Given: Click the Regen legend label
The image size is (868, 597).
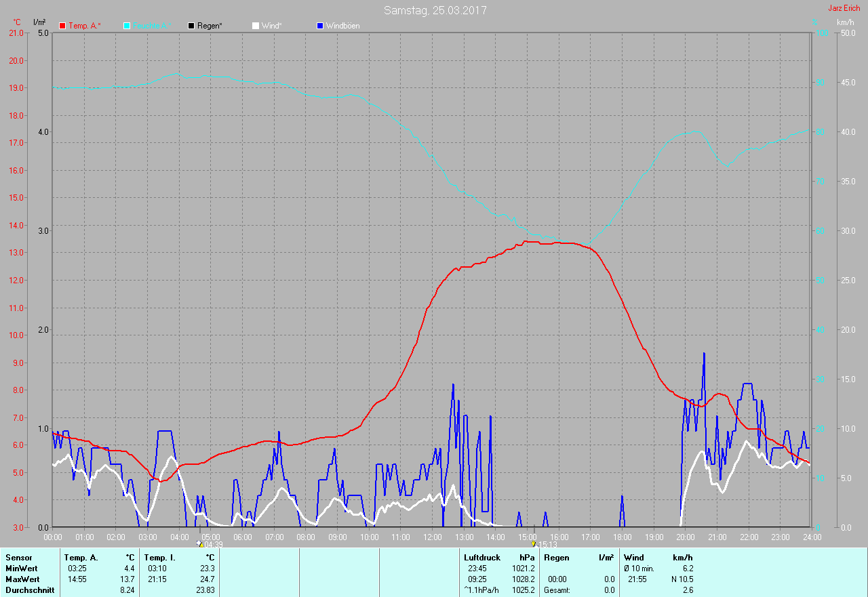Looking at the screenshot, I should point(210,26).
